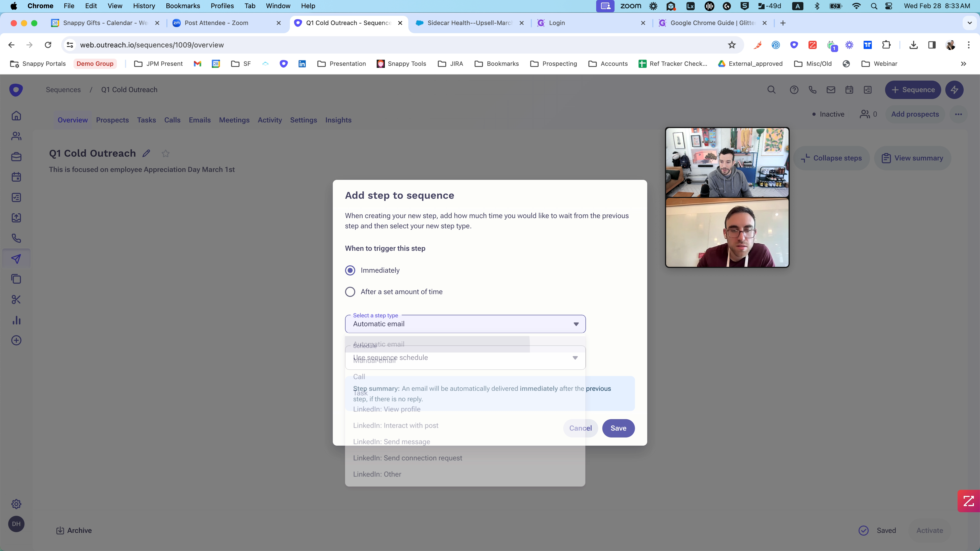Open Reports bar chart icon in sidebar
980x551 pixels.
[x=16, y=320]
